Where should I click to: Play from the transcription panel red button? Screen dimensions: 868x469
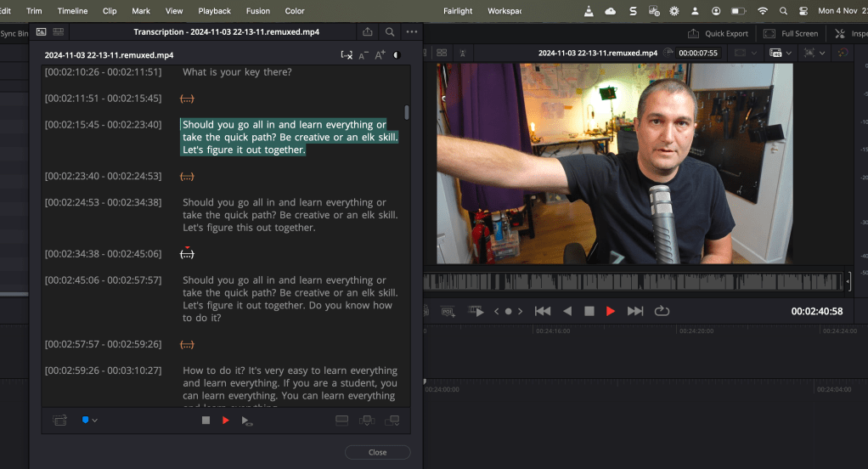[225, 421]
